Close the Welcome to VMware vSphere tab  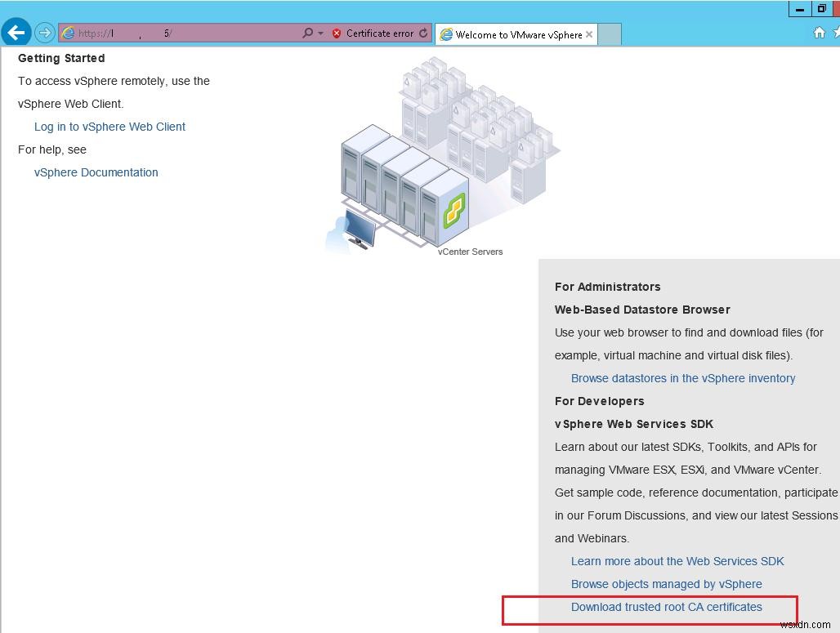coord(589,34)
